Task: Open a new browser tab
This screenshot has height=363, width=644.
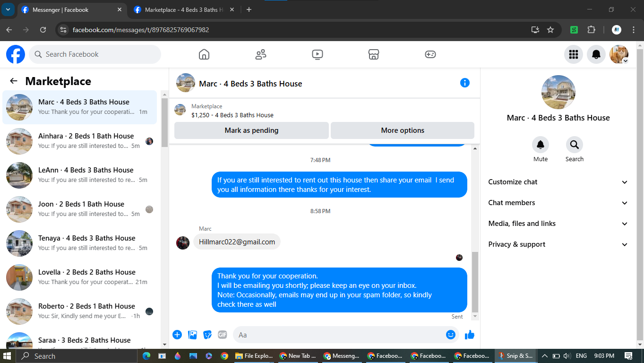Action: tap(249, 9)
